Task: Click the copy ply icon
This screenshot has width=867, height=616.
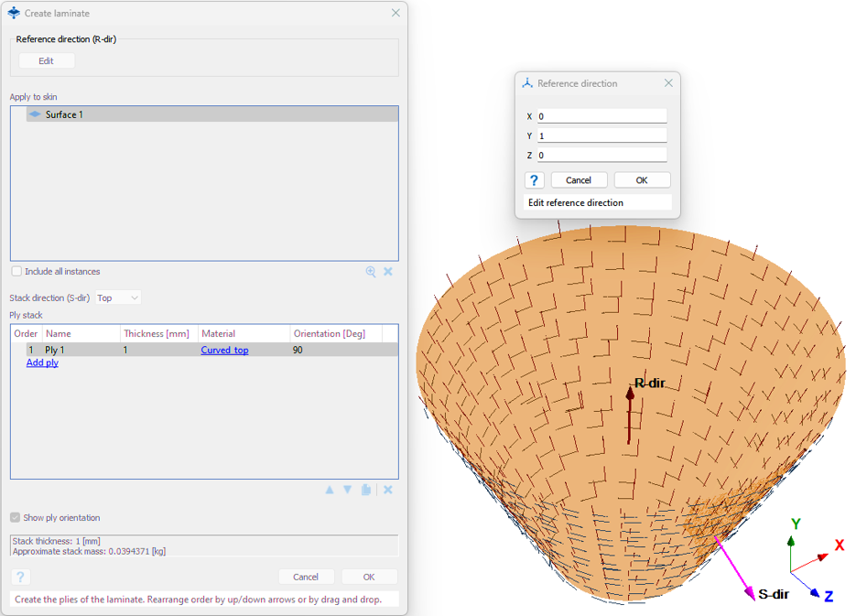Action: click(366, 490)
